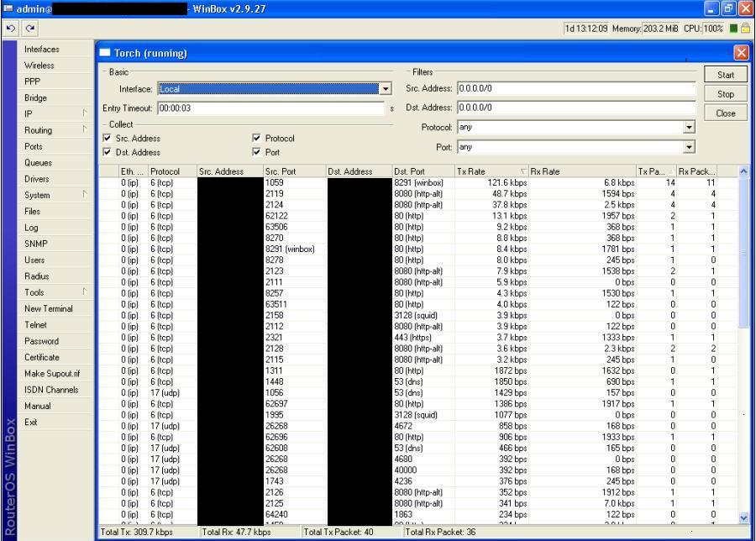Open the PPP menu item
The image size is (756, 541).
[55, 81]
